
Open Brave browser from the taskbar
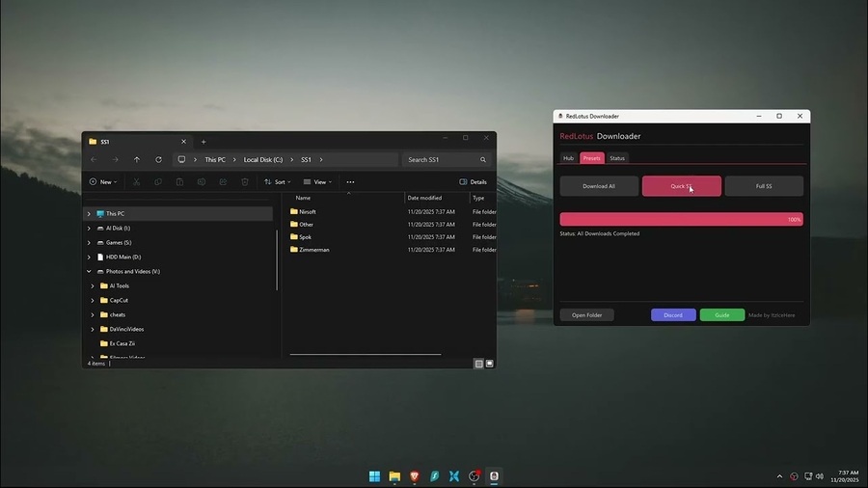point(415,476)
